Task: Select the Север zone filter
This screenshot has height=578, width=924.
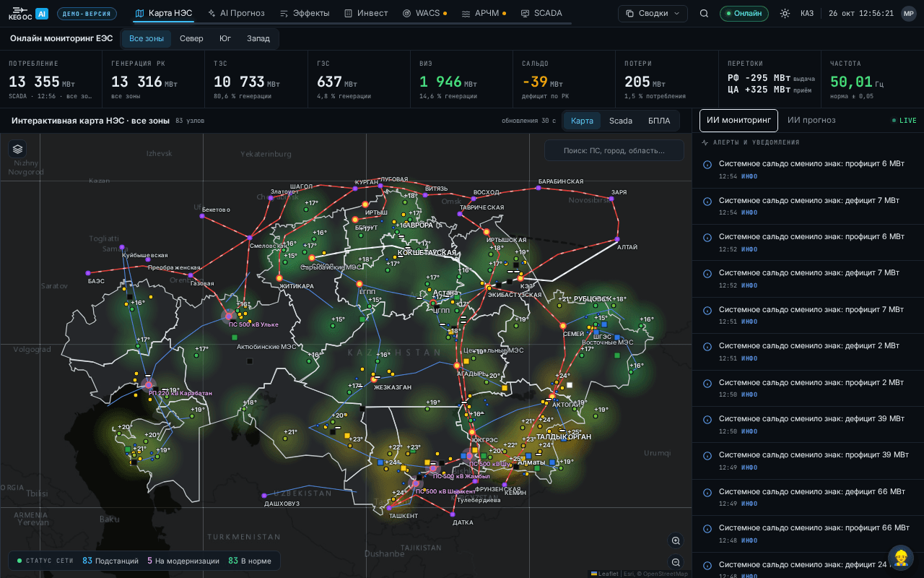Action: click(191, 38)
